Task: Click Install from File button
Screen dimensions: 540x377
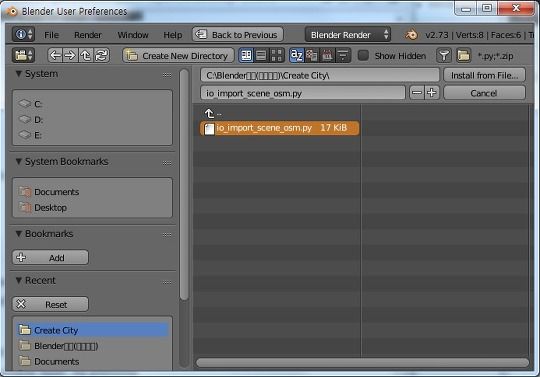Action: click(x=484, y=75)
